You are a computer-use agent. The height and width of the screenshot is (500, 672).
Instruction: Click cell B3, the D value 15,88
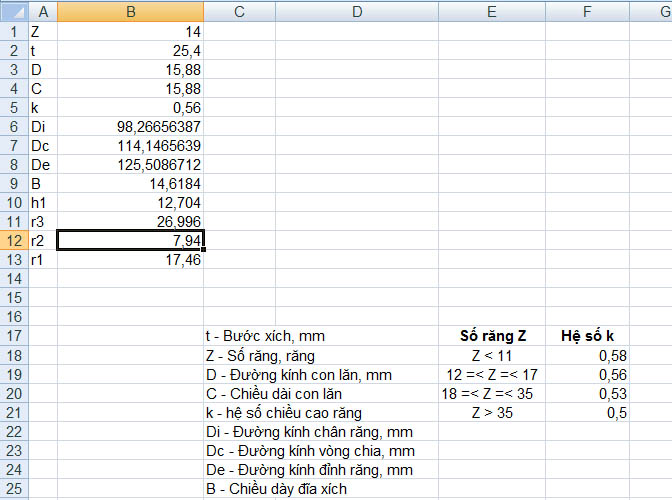[x=130, y=69]
